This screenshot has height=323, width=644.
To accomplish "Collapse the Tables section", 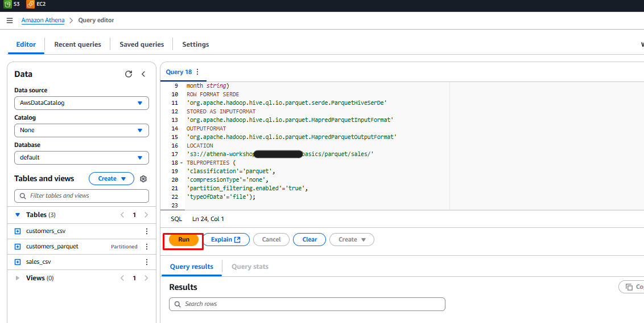I will (x=18, y=215).
